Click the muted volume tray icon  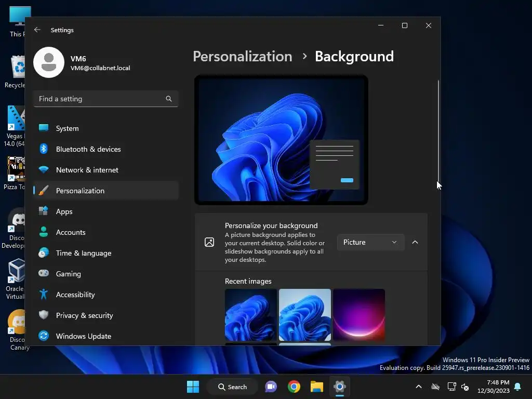click(x=465, y=387)
